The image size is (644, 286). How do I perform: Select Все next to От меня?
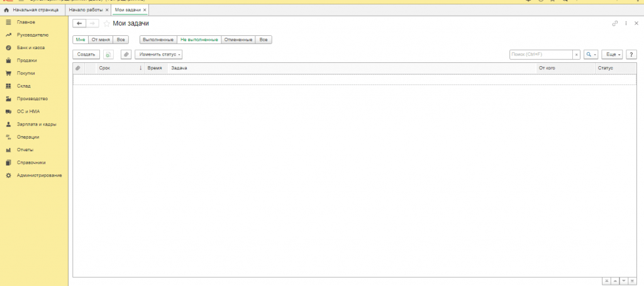121,40
